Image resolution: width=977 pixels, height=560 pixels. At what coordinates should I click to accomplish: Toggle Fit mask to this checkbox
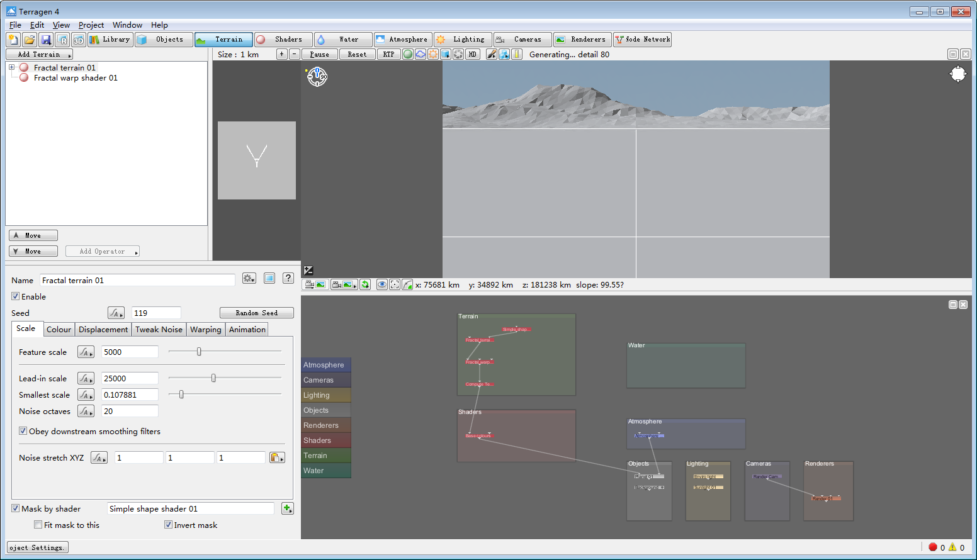click(x=38, y=525)
